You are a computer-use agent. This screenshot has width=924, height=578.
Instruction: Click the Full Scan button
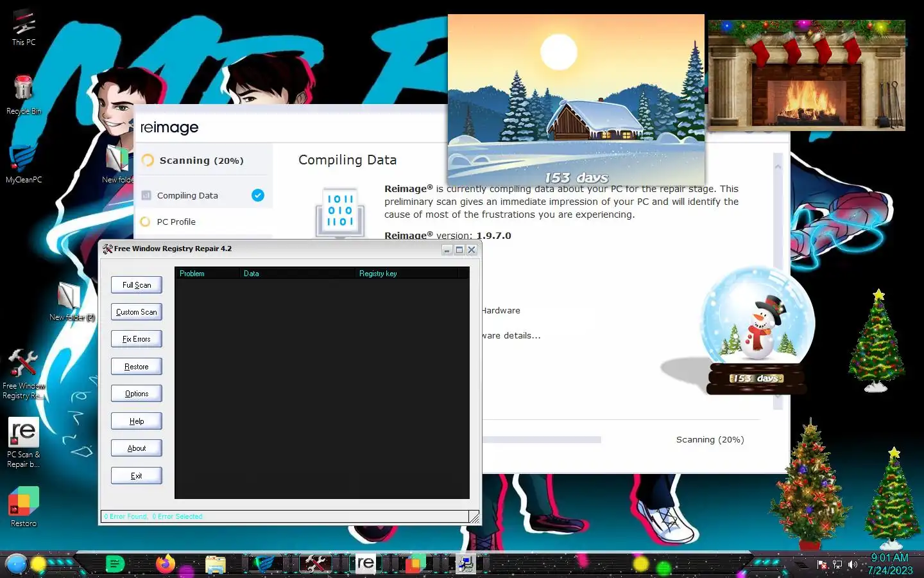(137, 285)
